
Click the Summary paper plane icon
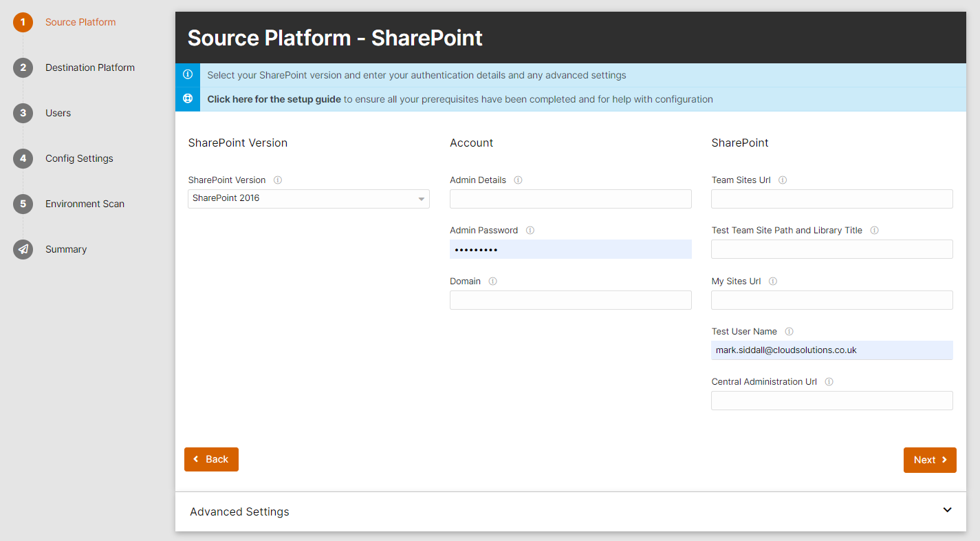tap(23, 249)
